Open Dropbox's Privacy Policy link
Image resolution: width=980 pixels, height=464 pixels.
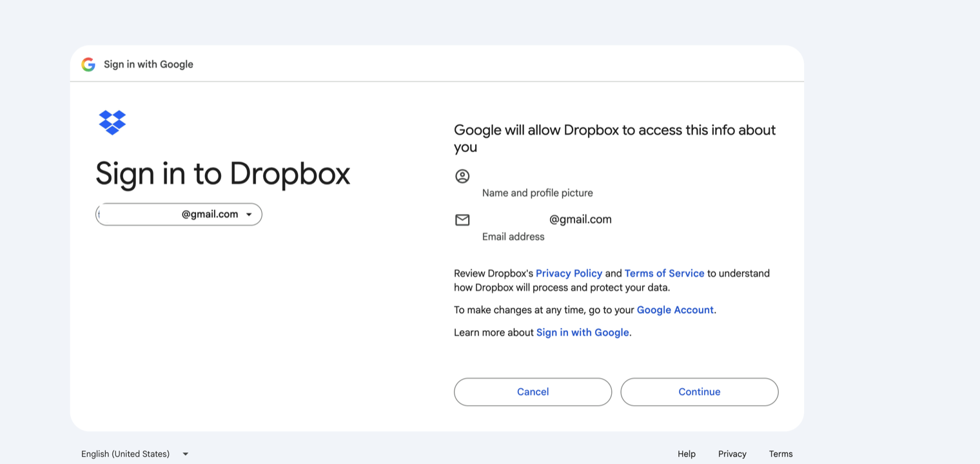pyautogui.click(x=569, y=273)
